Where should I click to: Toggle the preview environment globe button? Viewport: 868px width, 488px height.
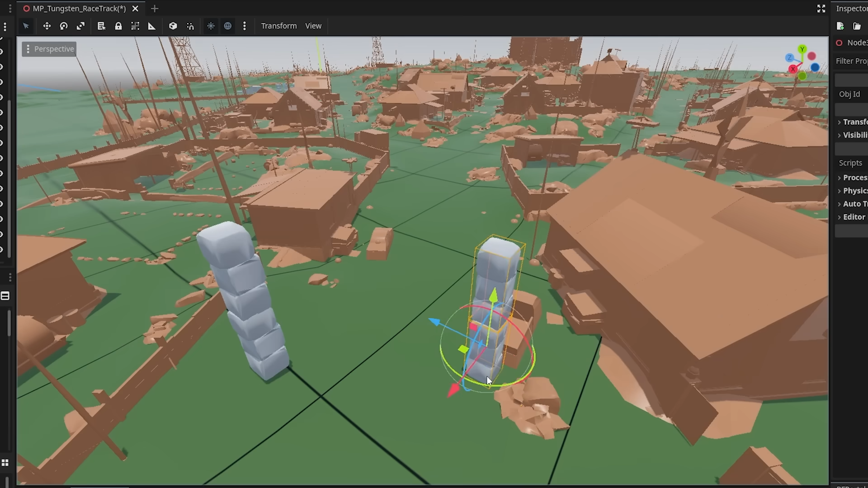[228, 26]
